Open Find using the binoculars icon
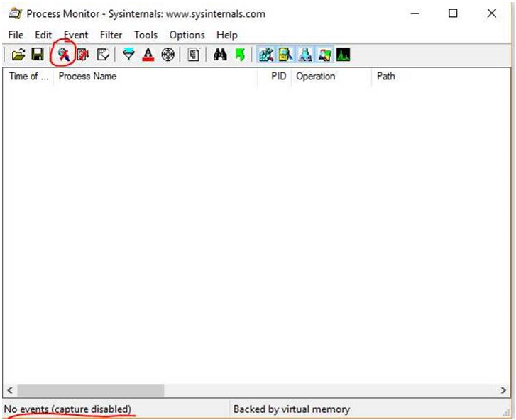Screen dimensions: 516x420 coord(220,54)
